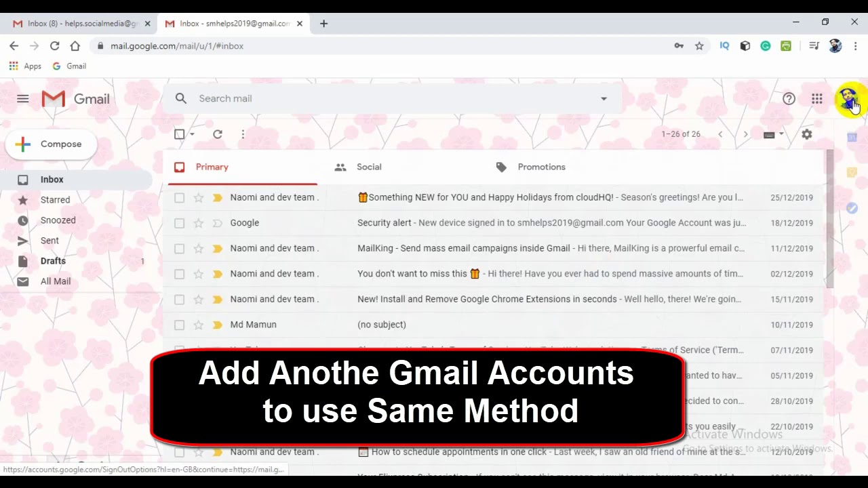Open the Tasks side panel icon
Screen dimensions: 868x488
[852, 208]
